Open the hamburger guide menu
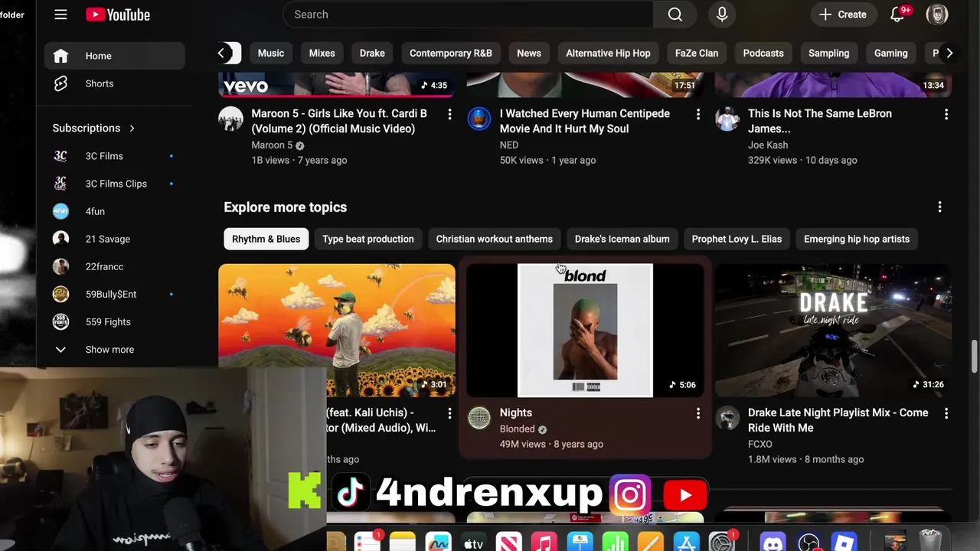The width and height of the screenshot is (980, 551). tap(60, 15)
